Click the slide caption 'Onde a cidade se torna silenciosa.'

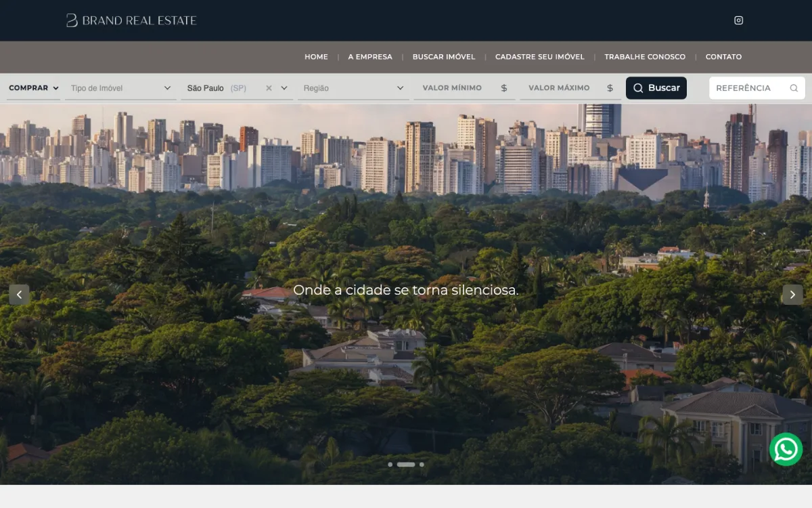point(406,290)
